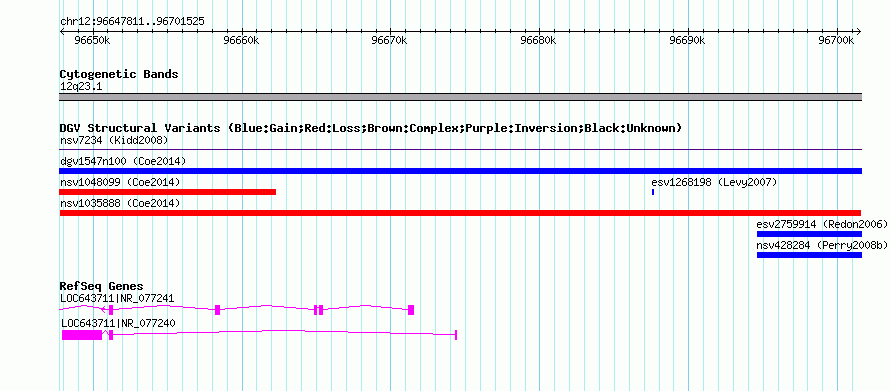Click the blue nsv428284 gain bar

(x=809, y=255)
